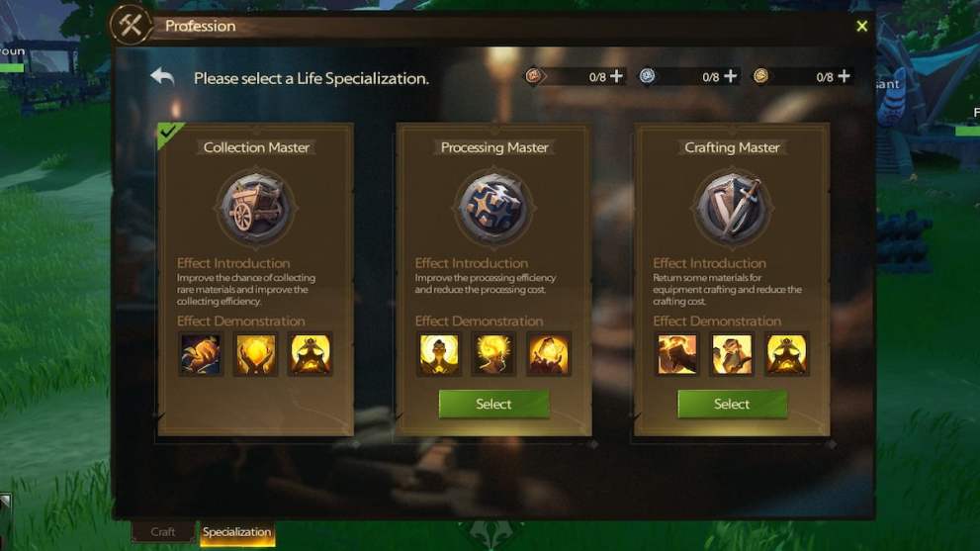
Task: Click the Processing Master puzzle emblem
Action: pos(493,207)
